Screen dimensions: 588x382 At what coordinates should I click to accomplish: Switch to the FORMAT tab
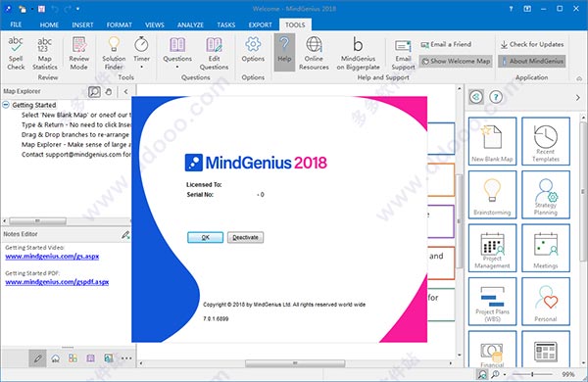120,24
